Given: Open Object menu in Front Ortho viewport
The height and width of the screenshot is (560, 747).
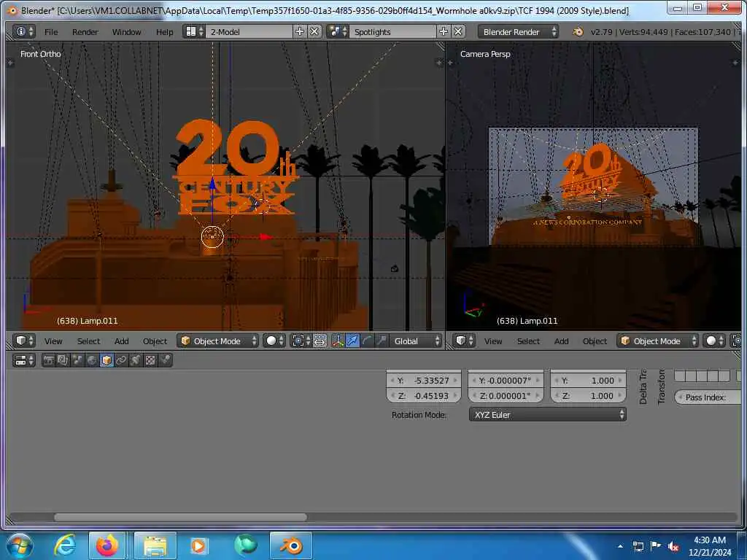Looking at the screenshot, I should click(155, 341).
